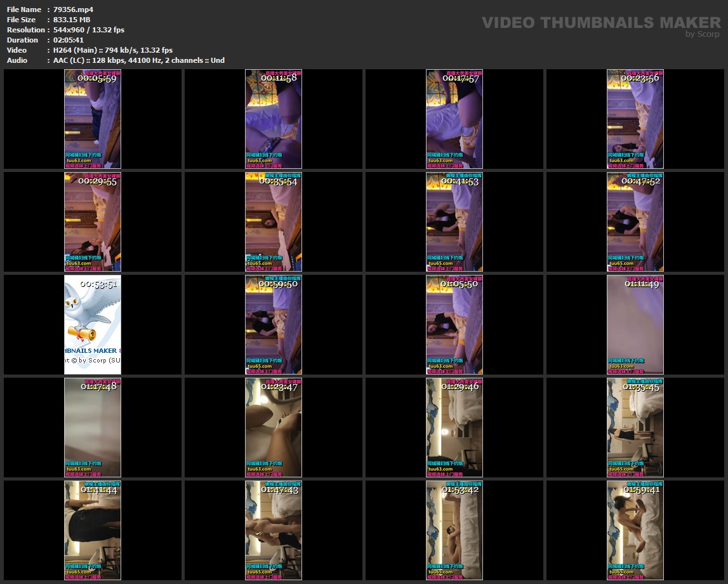Click the Duration value 02:05:41

[69, 40]
